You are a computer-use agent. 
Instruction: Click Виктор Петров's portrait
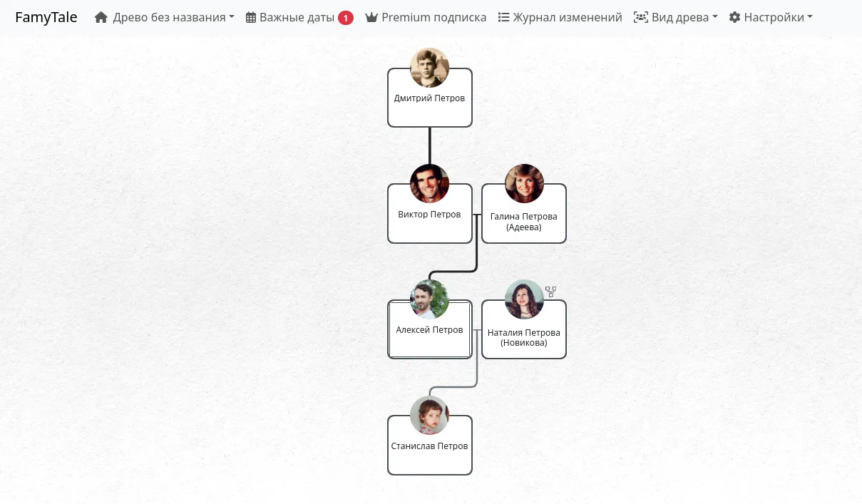point(430,184)
